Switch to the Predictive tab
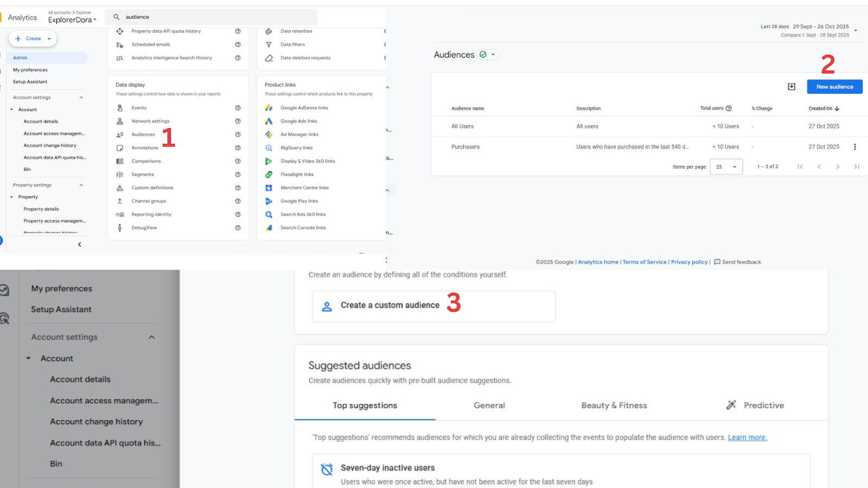Screen dimensions: 868x488 click(755, 406)
